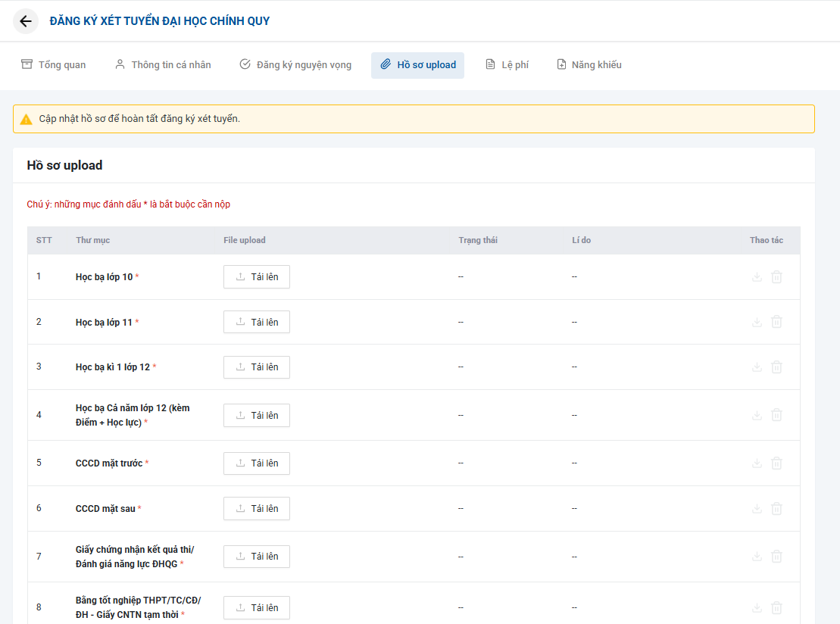840x624 pixels.
Task: Click the back arrow icon
Action: pyautogui.click(x=26, y=21)
